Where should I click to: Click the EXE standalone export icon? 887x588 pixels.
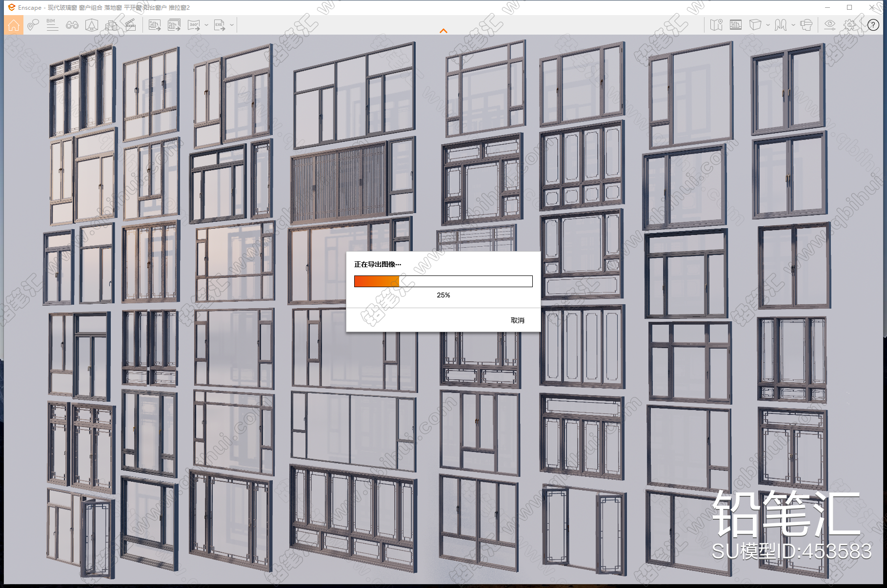click(220, 25)
